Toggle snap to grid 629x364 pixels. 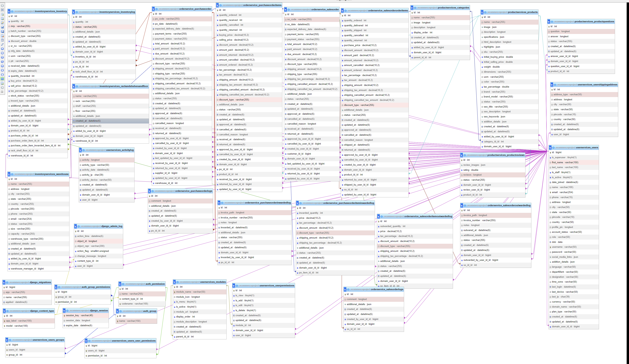(2, 66)
